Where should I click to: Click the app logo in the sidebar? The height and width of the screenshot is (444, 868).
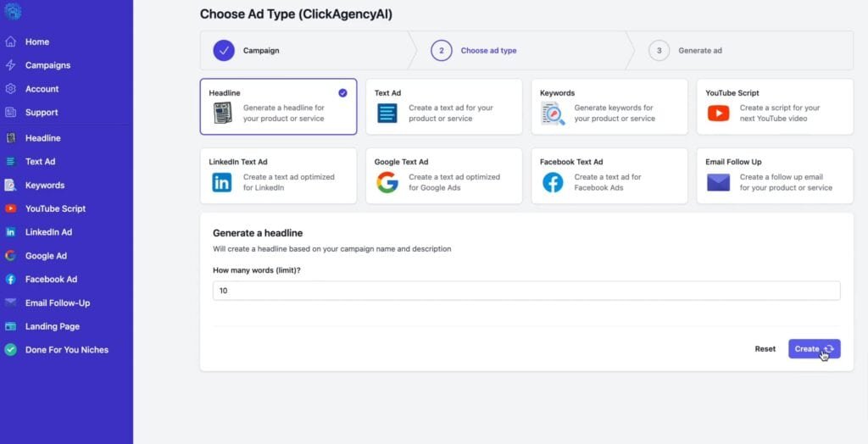13,11
